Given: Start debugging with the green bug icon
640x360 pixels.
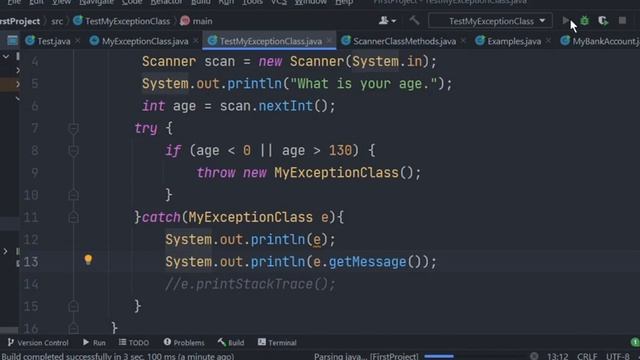Looking at the screenshot, I should click(584, 20).
